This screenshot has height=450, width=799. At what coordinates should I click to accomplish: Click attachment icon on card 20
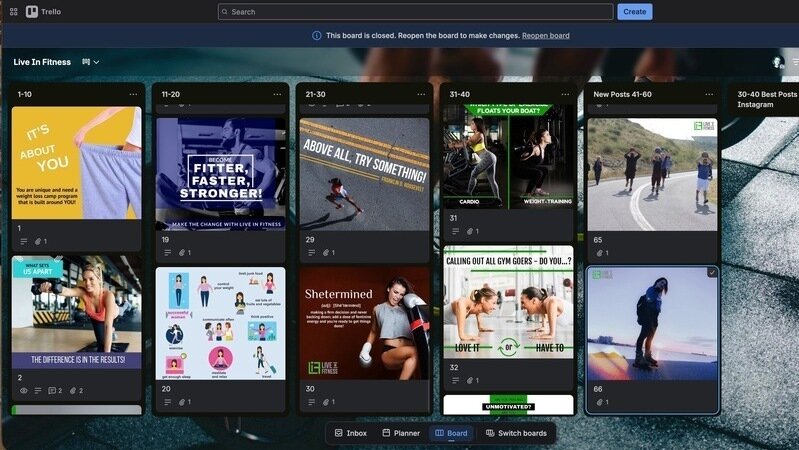[184, 402]
